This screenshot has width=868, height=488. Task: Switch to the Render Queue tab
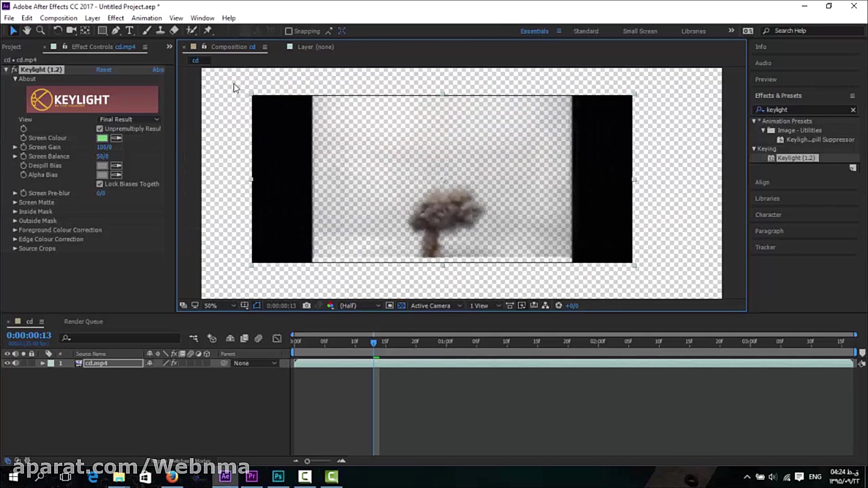click(x=83, y=321)
